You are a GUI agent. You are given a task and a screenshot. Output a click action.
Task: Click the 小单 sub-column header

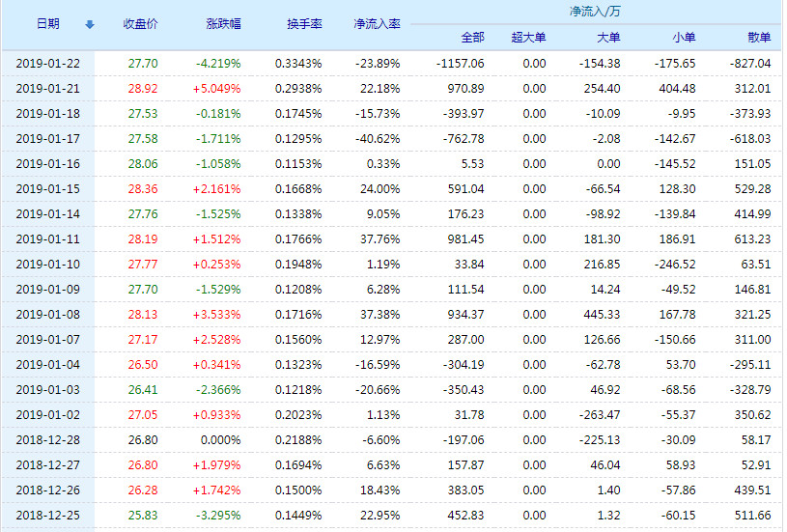[x=684, y=38]
